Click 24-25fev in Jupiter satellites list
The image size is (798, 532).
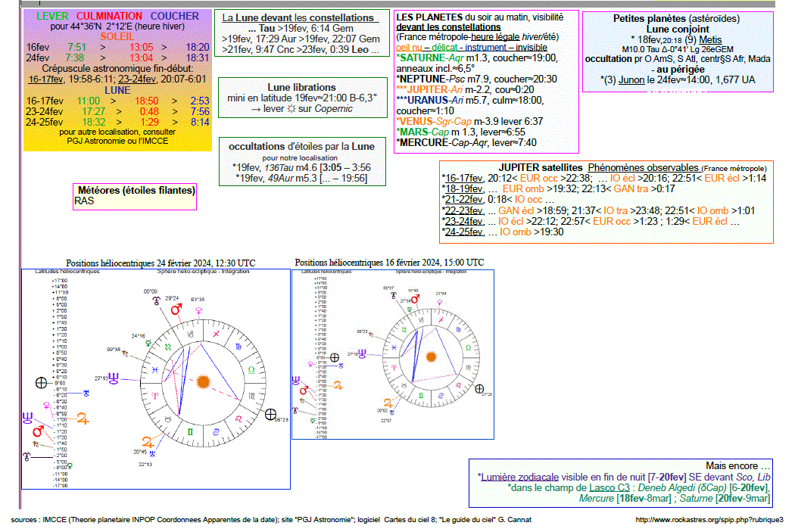click(x=463, y=232)
